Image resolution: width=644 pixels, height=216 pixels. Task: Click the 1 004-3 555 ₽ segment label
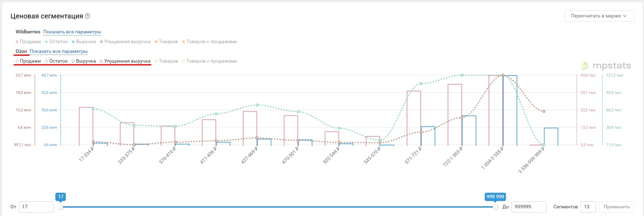tap(492, 158)
